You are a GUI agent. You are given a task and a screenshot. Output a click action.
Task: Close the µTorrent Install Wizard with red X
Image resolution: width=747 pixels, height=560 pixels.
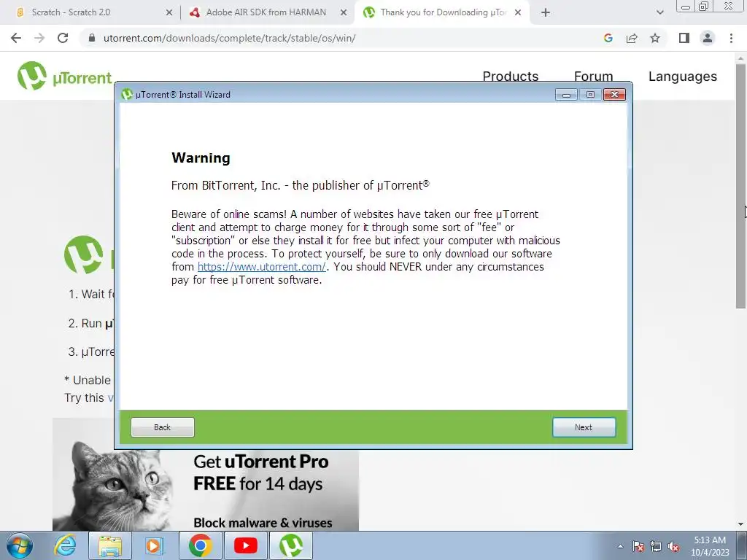pos(614,95)
